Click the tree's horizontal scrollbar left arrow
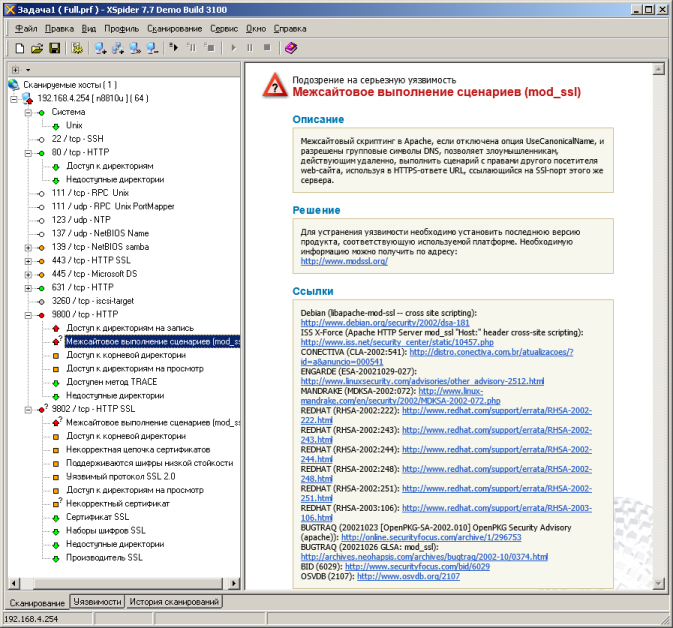 coord(14,583)
